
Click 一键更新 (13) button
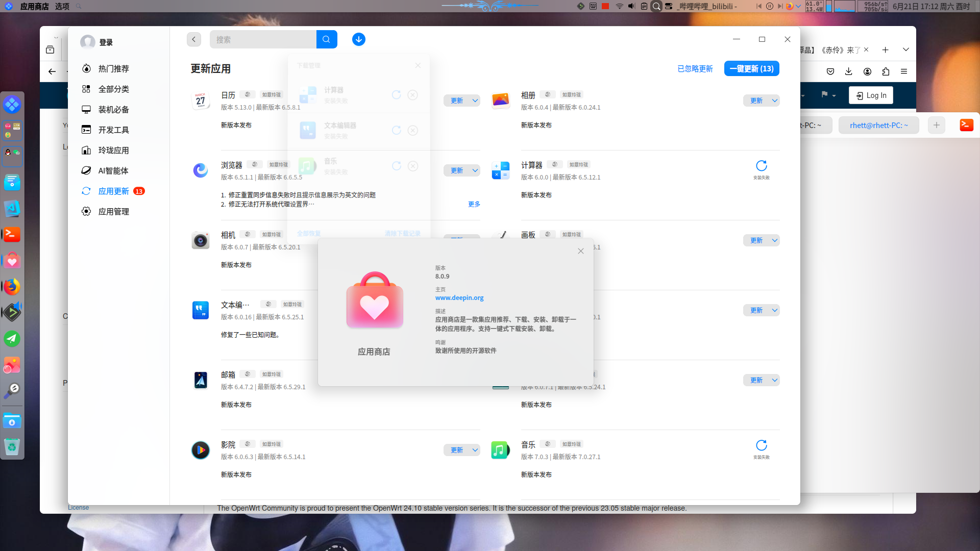coord(751,69)
